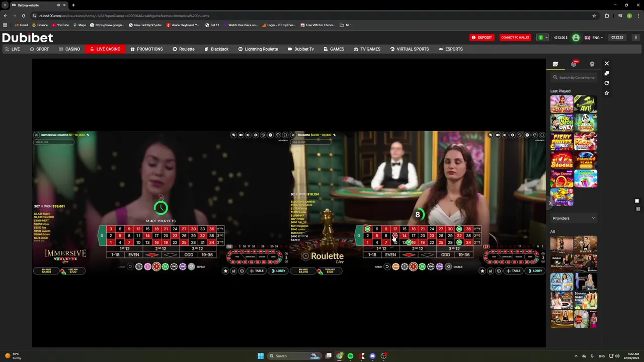The height and width of the screenshot is (362, 644).
Task: Open fullscreen icon in Immersive Roulette window
Action: tap(285, 135)
